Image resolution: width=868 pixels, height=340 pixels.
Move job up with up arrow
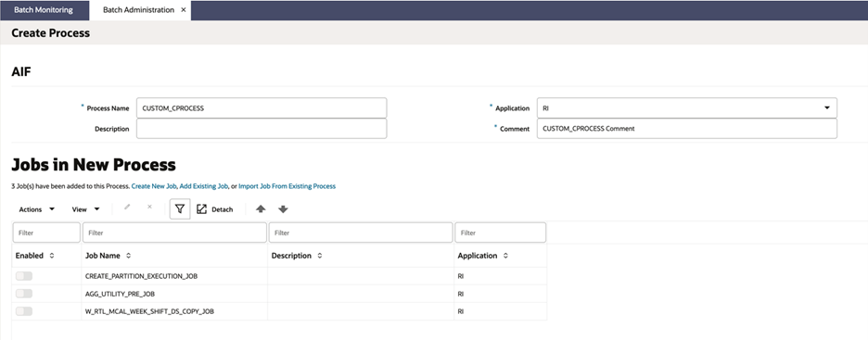point(261,209)
